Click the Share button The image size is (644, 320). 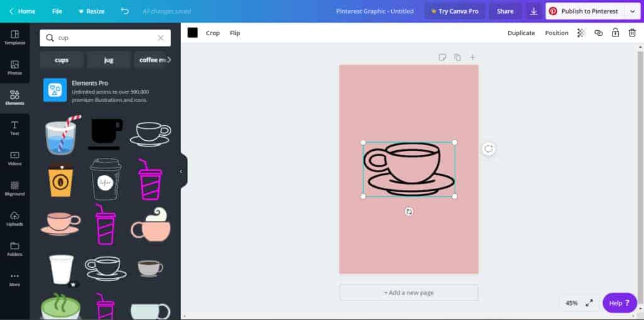click(505, 11)
